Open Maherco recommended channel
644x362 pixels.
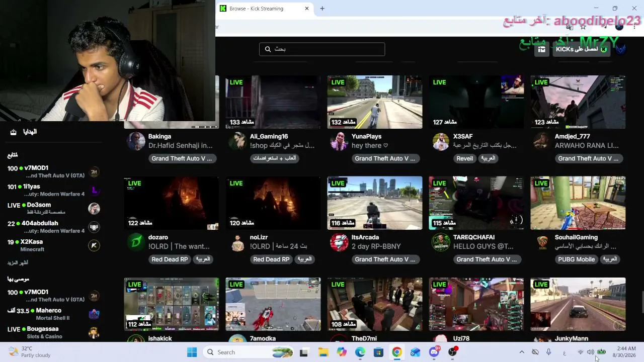tap(53, 314)
